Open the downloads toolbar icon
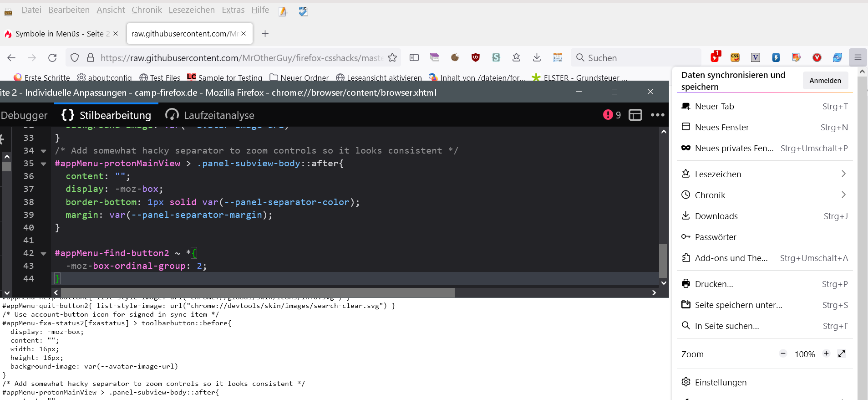This screenshot has width=868, height=400. 537,57
